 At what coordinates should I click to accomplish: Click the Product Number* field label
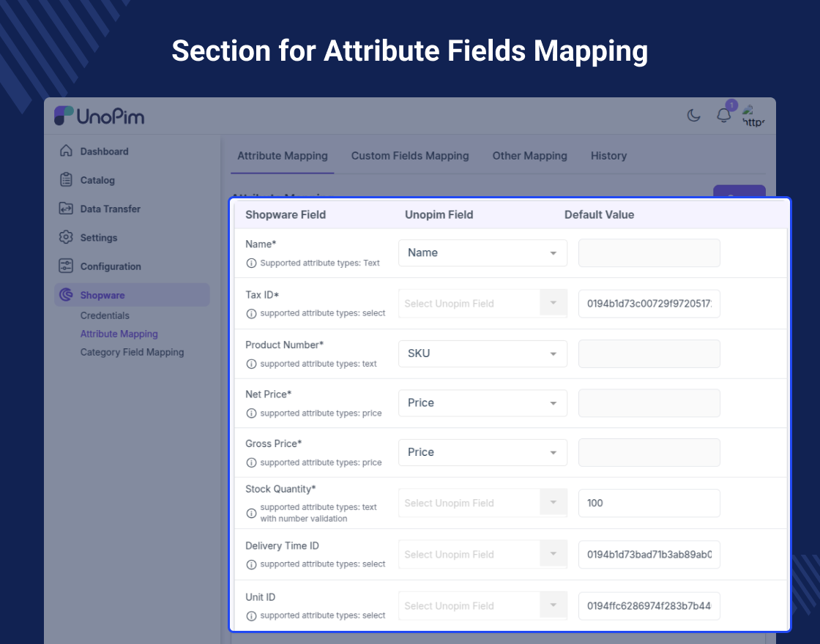[285, 345]
